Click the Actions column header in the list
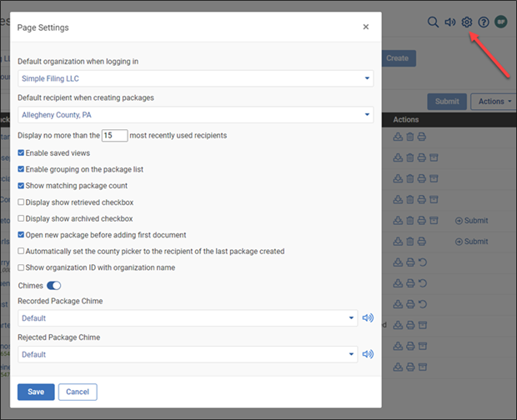The width and height of the screenshot is (517, 420). click(x=406, y=119)
